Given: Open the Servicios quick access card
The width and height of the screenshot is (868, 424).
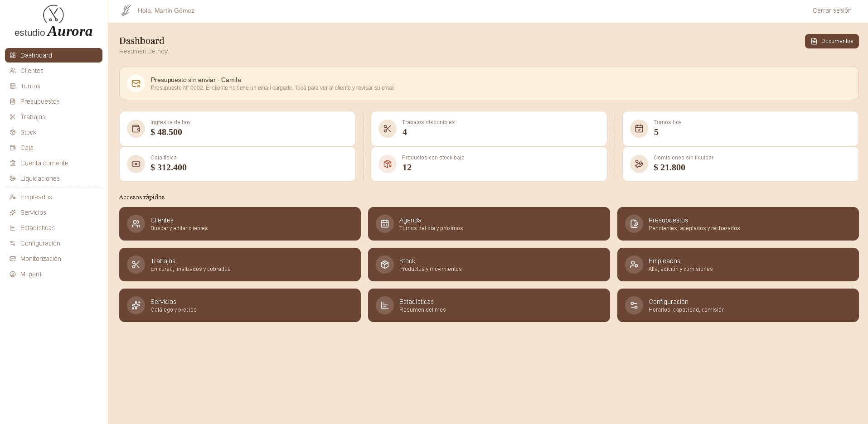Looking at the screenshot, I should (x=240, y=305).
